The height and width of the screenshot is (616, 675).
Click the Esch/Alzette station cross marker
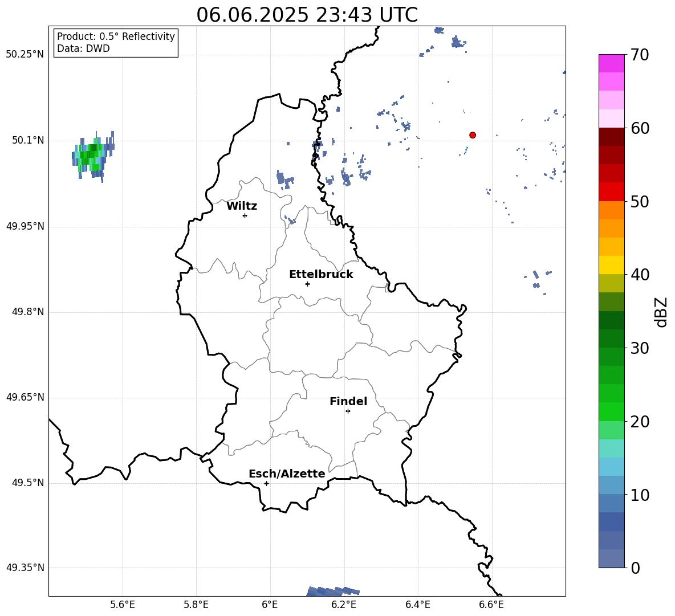266,483
